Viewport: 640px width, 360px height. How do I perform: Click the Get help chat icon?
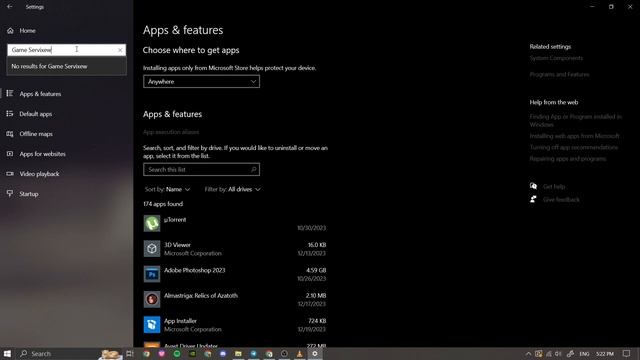[533, 186]
